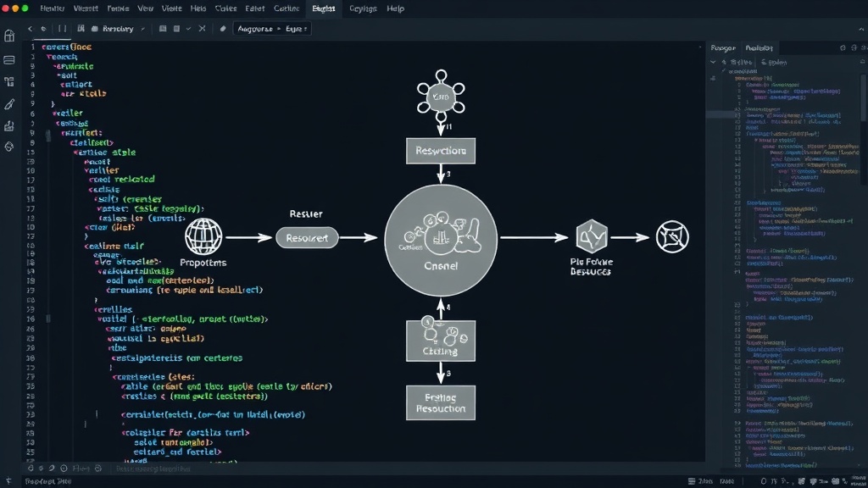868x488 pixels.
Task: Toggle the fold marker beside line 16
Action: [x=48, y=319]
